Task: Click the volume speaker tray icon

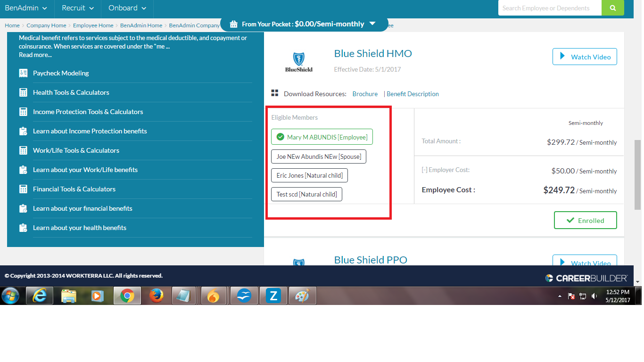Action: click(594, 296)
